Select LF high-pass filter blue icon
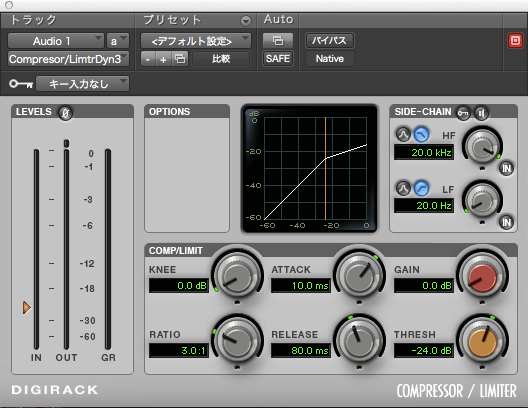The height and width of the screenshot is (408, 528). (x=421, y=189)
